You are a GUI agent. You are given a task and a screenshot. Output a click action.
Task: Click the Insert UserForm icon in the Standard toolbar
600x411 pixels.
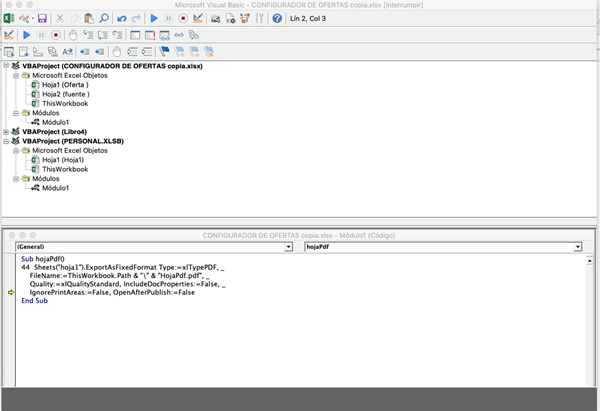(24, 18)
